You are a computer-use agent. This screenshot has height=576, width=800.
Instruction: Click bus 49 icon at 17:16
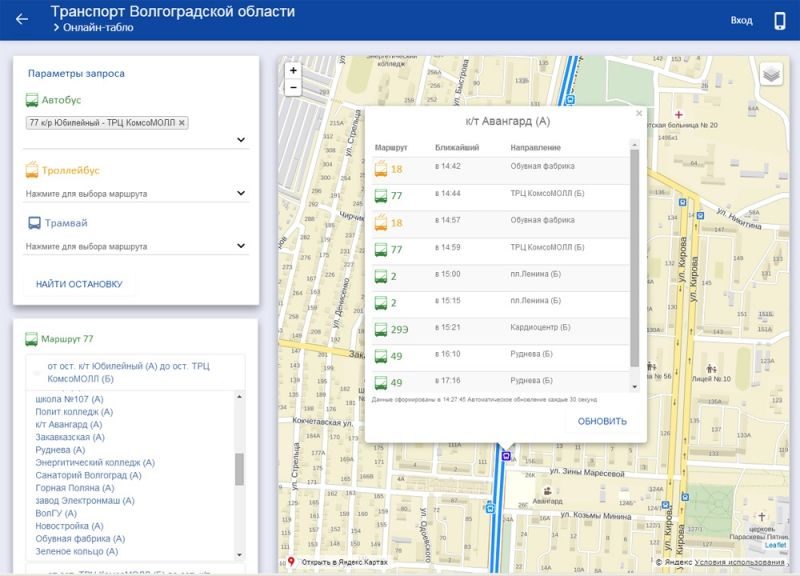click(381, 383)
